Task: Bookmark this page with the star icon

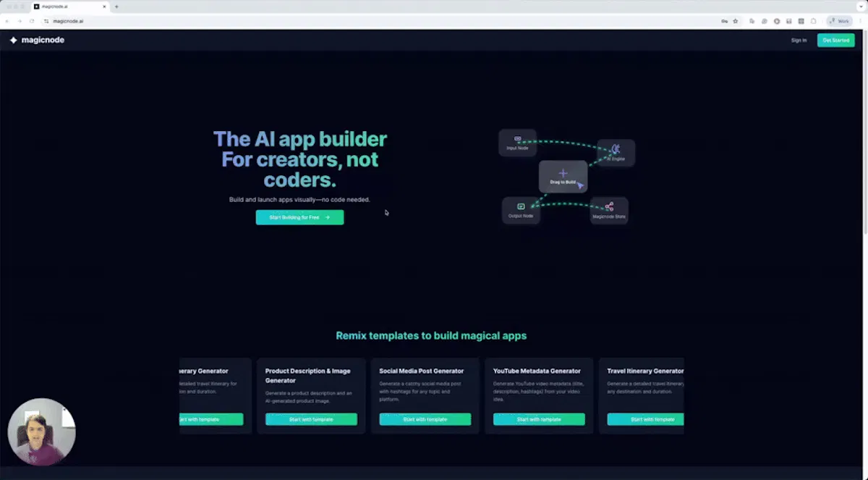Action: tap(736, 21)
